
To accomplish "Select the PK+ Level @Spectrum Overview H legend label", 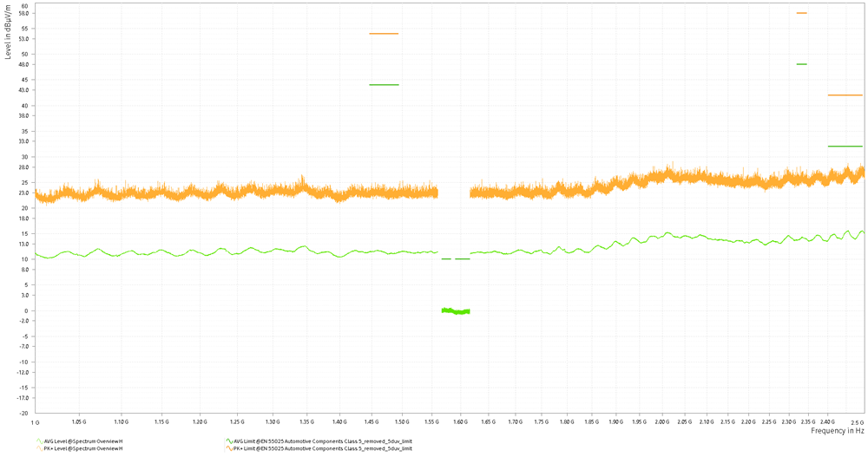I will 82,448.
